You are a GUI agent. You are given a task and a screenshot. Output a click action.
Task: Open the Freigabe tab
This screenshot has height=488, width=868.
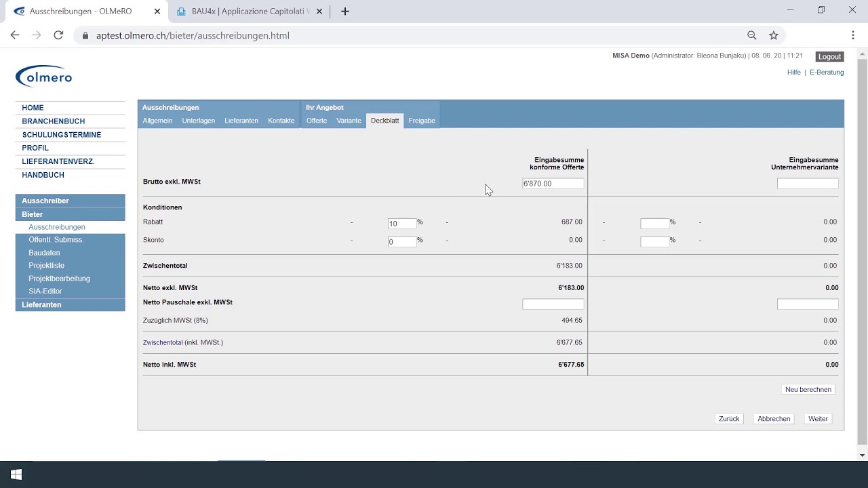[x=422, y=121]
